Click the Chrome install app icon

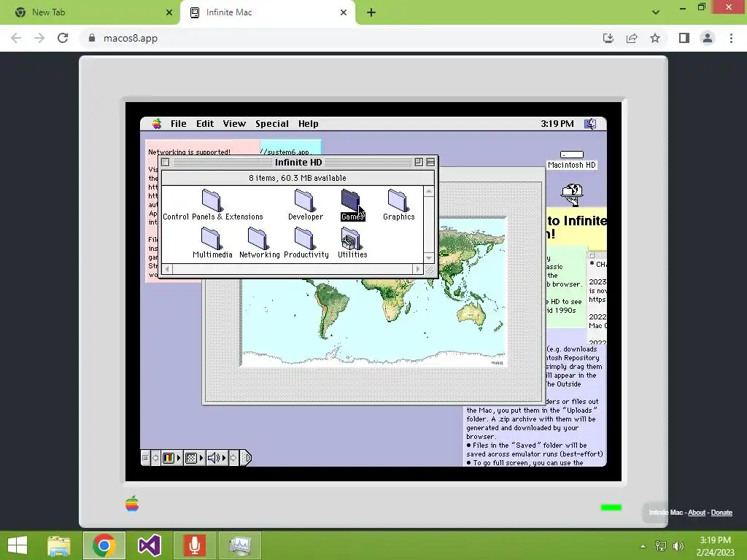[x=608, y=38]
